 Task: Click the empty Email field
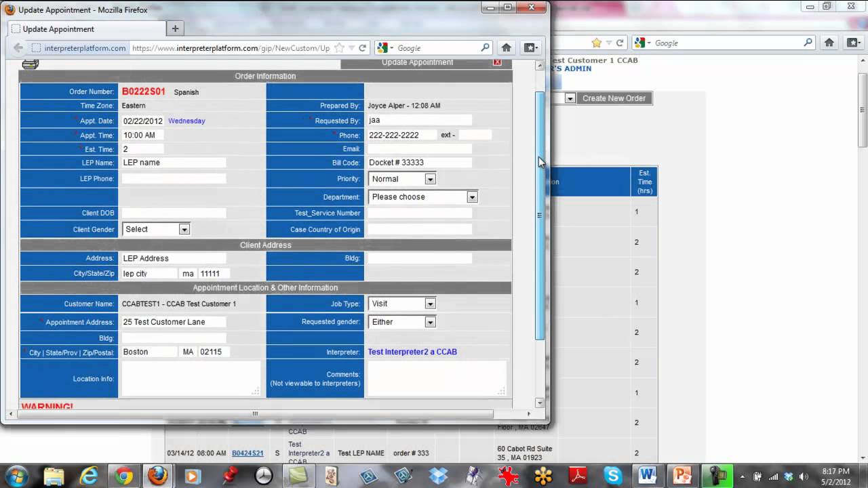(x=419, y=148)
